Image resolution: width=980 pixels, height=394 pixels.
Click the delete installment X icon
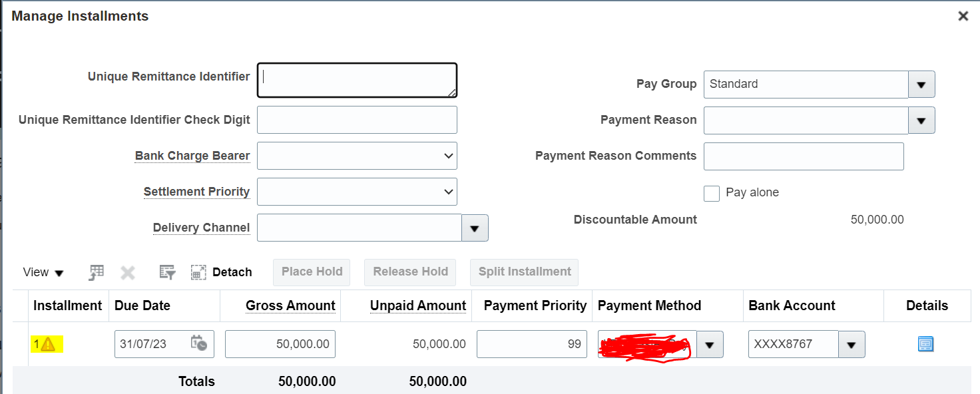(x=127, y=272)
